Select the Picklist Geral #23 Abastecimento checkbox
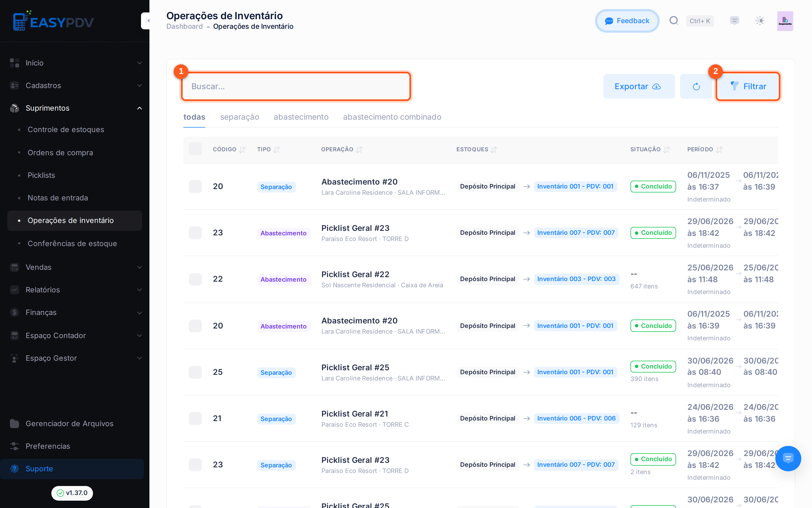 click(195, 233)
